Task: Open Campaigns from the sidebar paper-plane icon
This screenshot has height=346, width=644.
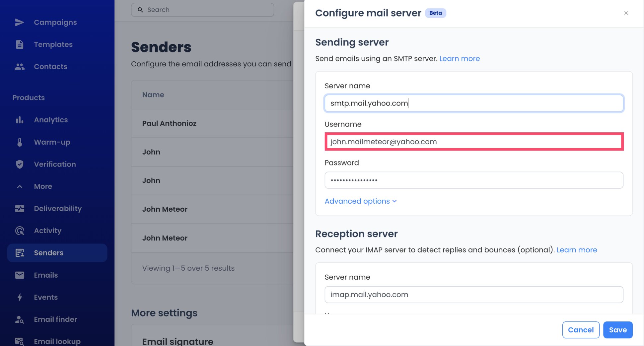Action: [19, 22]
